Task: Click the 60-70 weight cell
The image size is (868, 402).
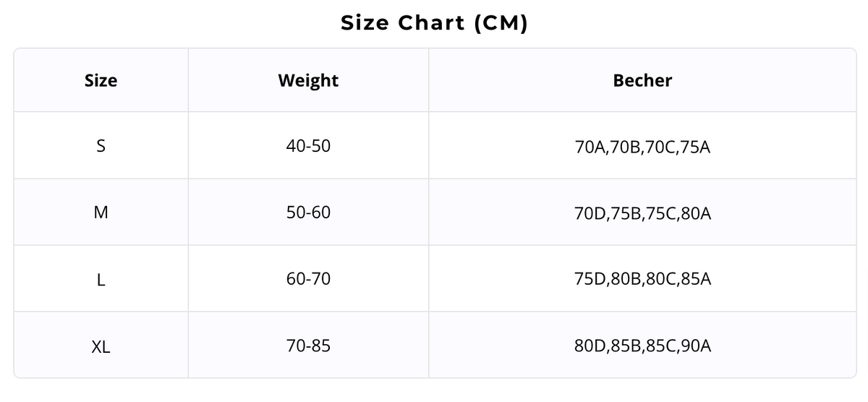Action: pyautogui.click(x=308, y=280)
